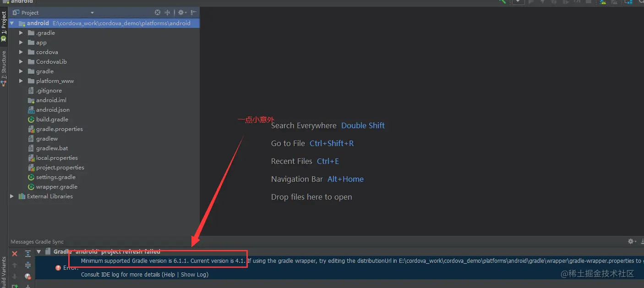Screen dimensions: 644x288
Task: Select the gradlew.bat file
Action: point(52,148)
